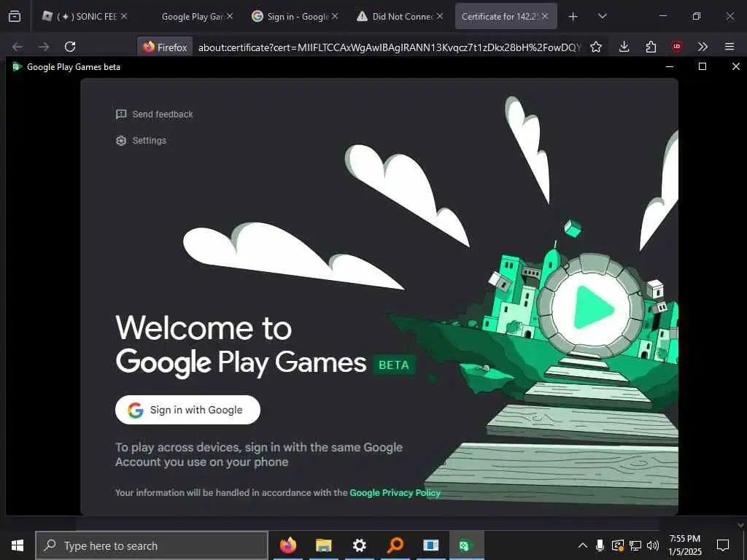Open Firefox from the taskbar
Screen dimensions: 747x560
tap(287, 545)
